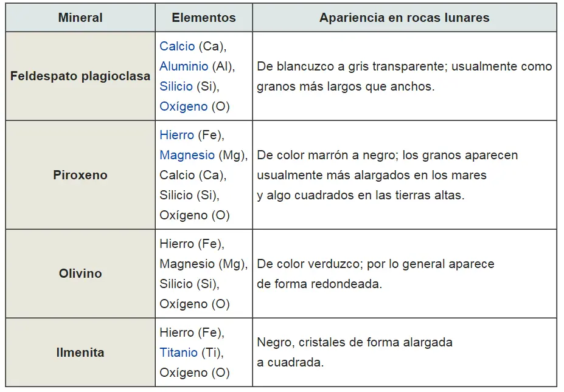564x392 pixels.
Task: Follow the Silicio hyperlink
Action: (176, 86)
